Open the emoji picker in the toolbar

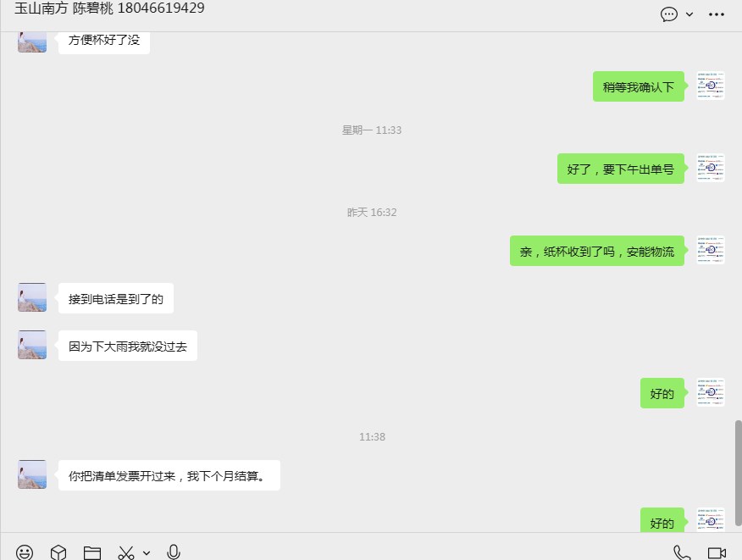tap(24, 552)
